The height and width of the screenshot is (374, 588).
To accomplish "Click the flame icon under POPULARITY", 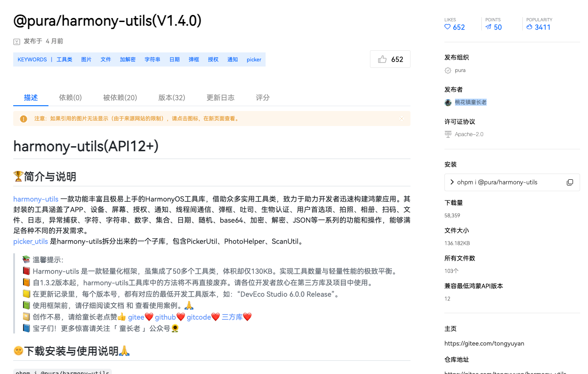I will click(x=529, y=27).
